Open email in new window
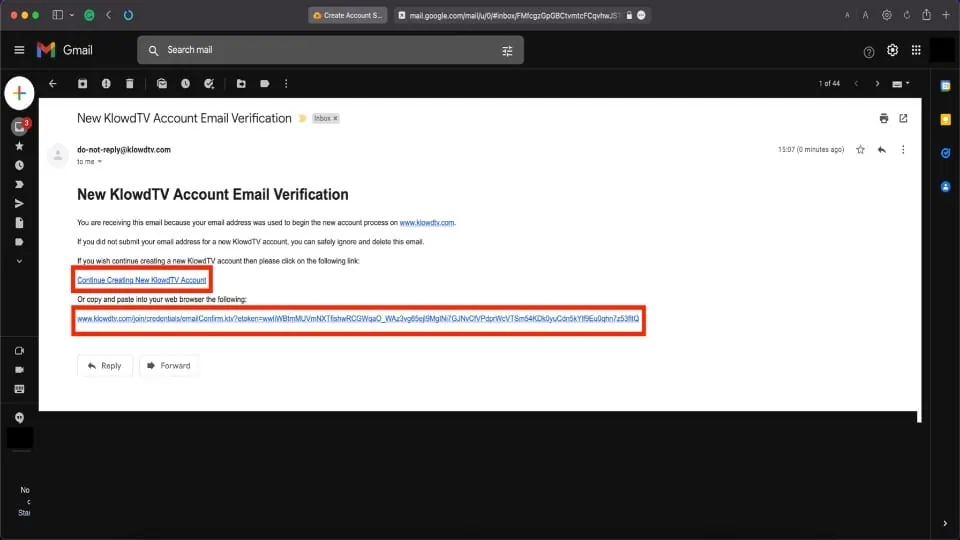The width and height of the screenshot is (960, 540). [x=903, y=119]
